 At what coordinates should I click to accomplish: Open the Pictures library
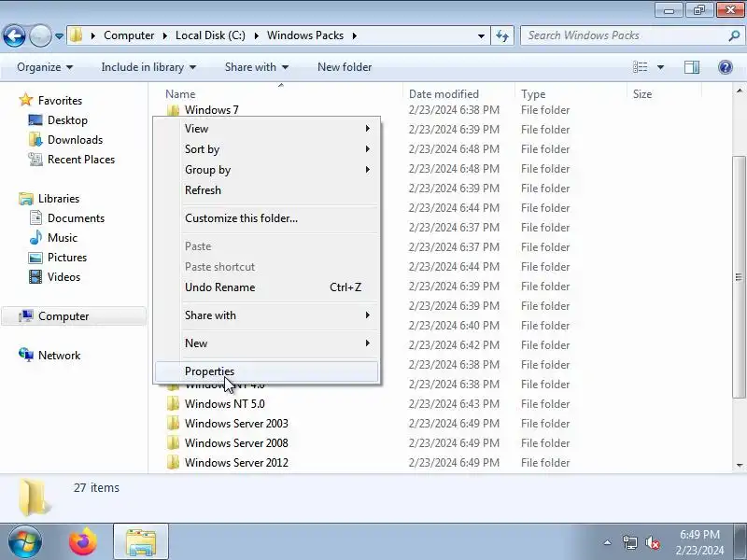pyautogui.click(x=67, y=258)
